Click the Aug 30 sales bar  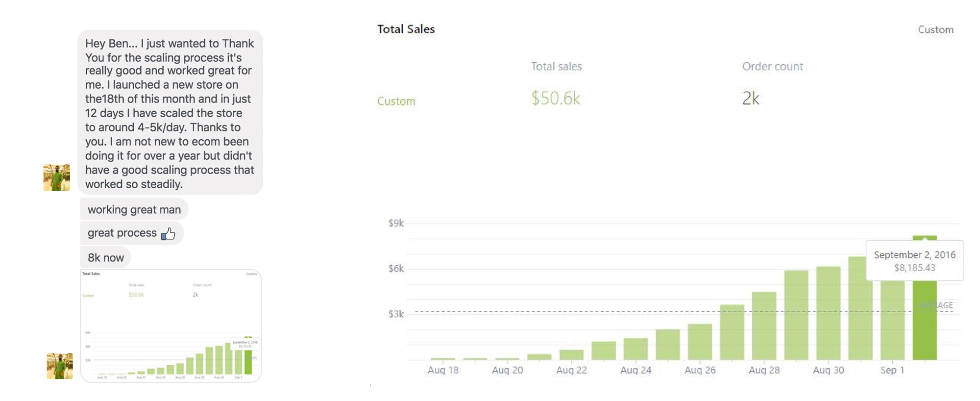(x=828, y=313)
